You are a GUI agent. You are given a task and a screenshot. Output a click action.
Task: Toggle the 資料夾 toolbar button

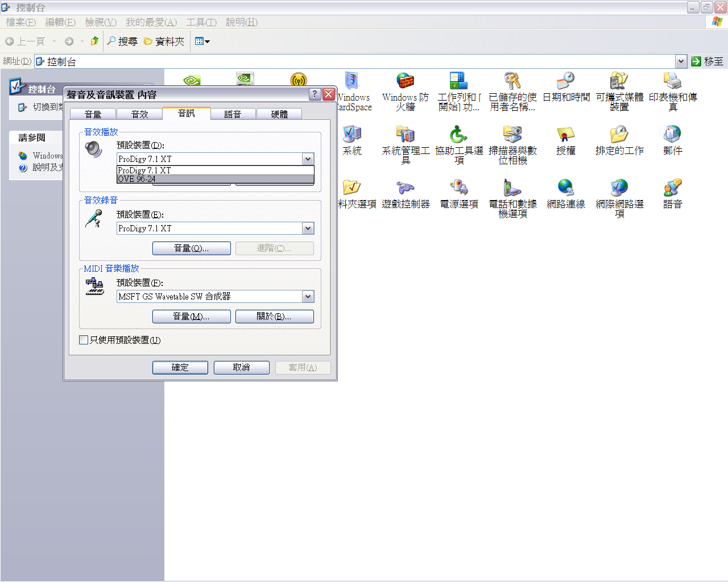click(164, 41)
